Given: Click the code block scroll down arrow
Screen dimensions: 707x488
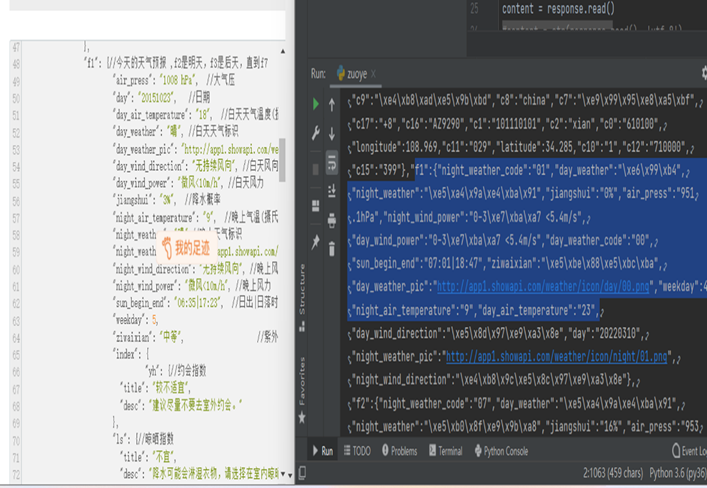Looking at the screenshot, I should (x=283, y=474).
